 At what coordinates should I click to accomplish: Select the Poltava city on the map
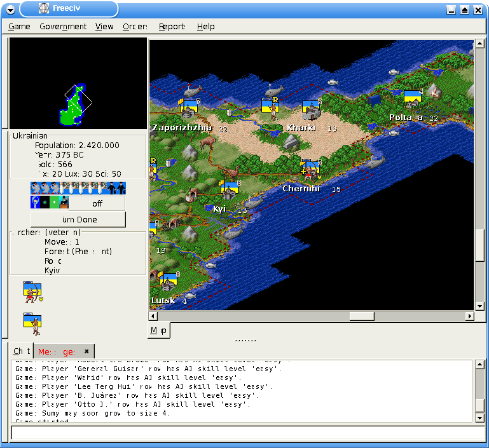click(413, 99)
